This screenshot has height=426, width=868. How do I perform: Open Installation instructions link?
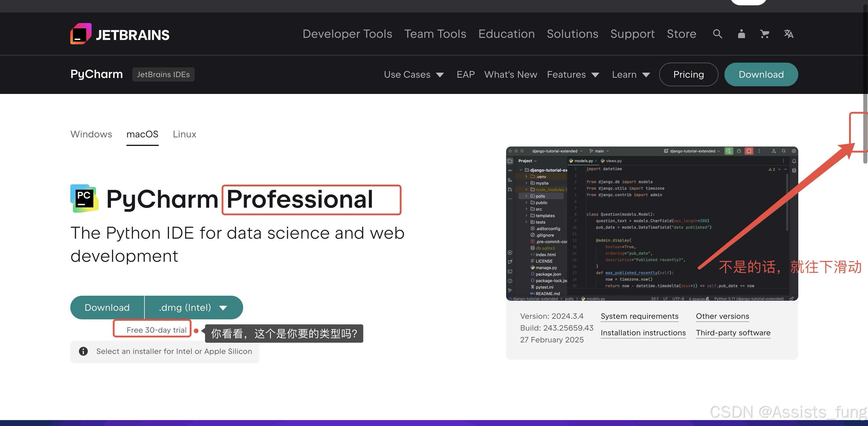643,333
